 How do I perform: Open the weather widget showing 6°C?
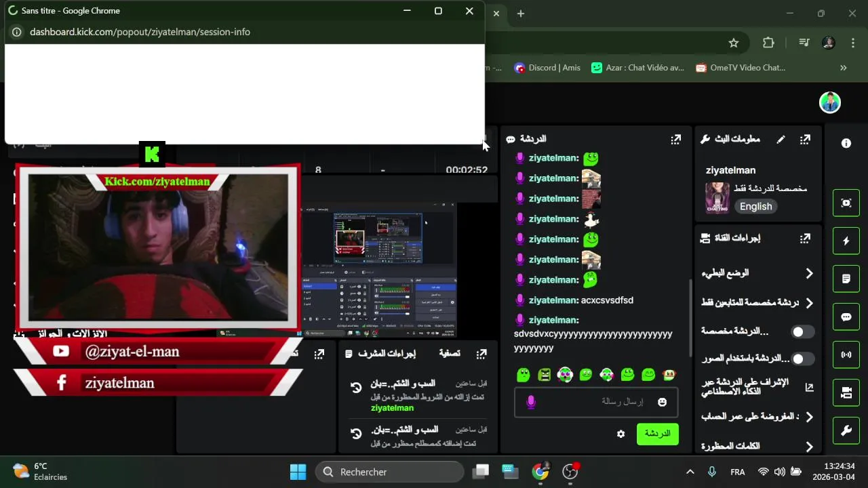click(41, 472)
